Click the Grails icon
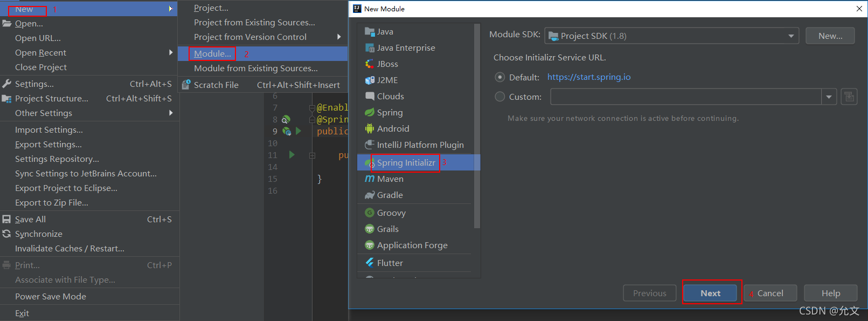Viewport: 868px width, 321px height. 370,229
